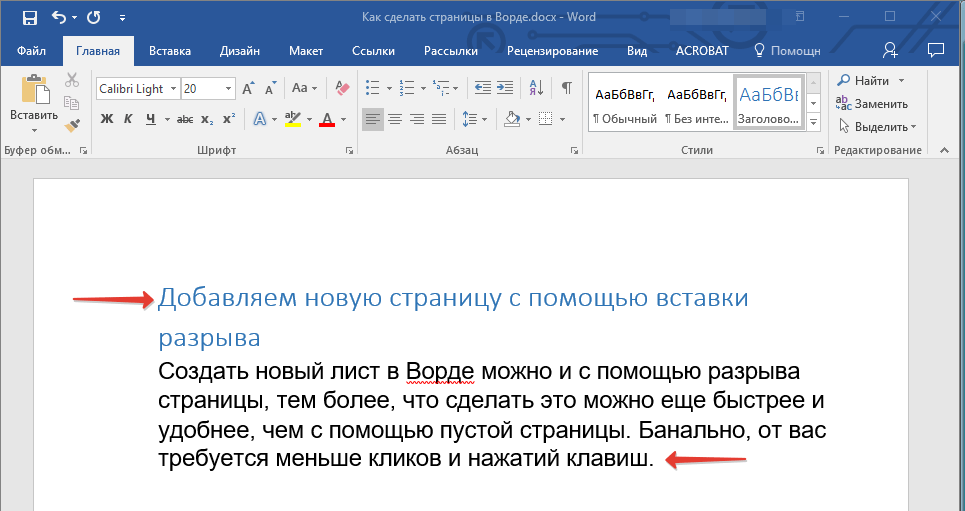
Task: Toggle paragraph marks display (¶)
Action: [566, 88]
